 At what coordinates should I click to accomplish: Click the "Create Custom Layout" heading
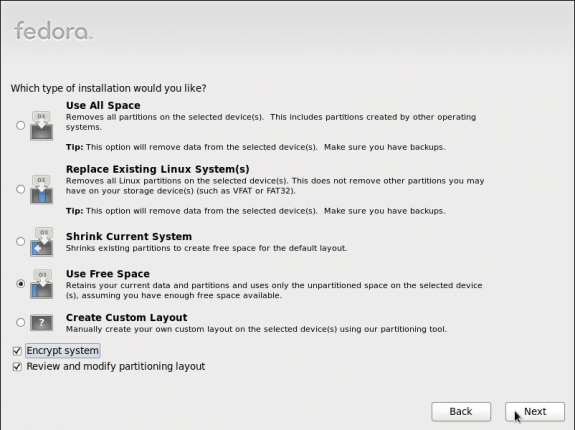[127, 317]
